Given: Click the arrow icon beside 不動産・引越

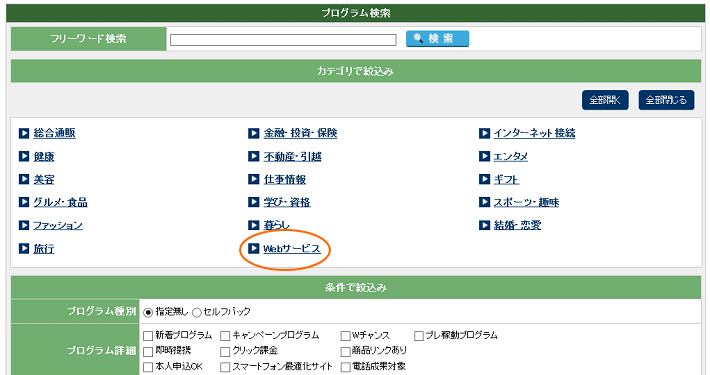Looking at the screenshot, I should 254,156.
